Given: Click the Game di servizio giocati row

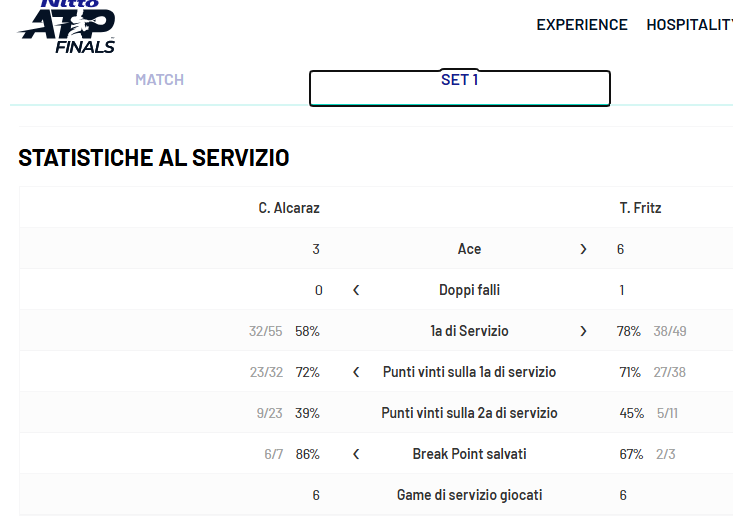Looking at the screenshot, I should [x=469, y=495].
